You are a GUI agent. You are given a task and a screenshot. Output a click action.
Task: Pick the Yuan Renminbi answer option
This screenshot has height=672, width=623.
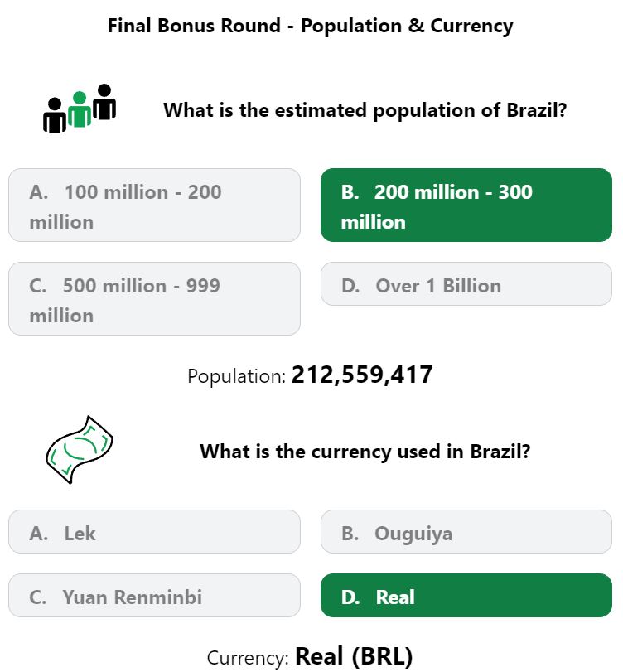(154, 596)
